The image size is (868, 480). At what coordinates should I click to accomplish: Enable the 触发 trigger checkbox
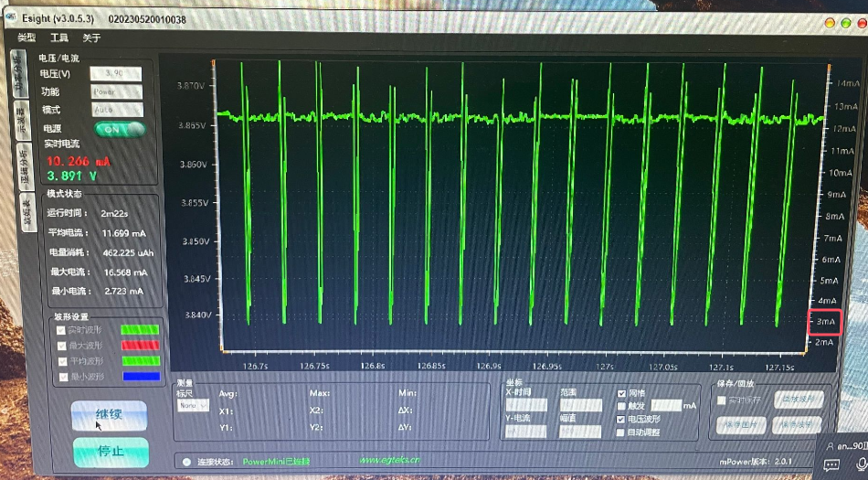621,406
